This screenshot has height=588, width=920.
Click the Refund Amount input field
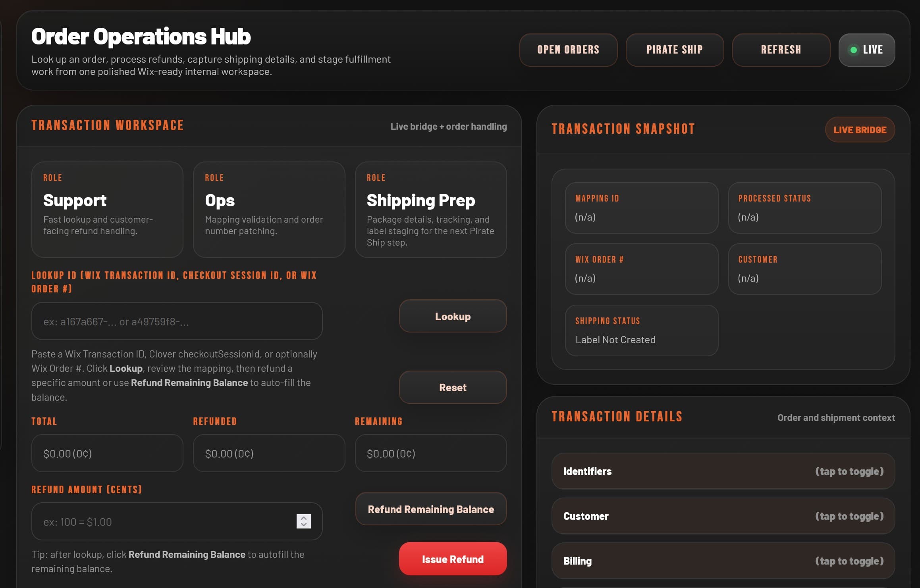pos(167,522)
